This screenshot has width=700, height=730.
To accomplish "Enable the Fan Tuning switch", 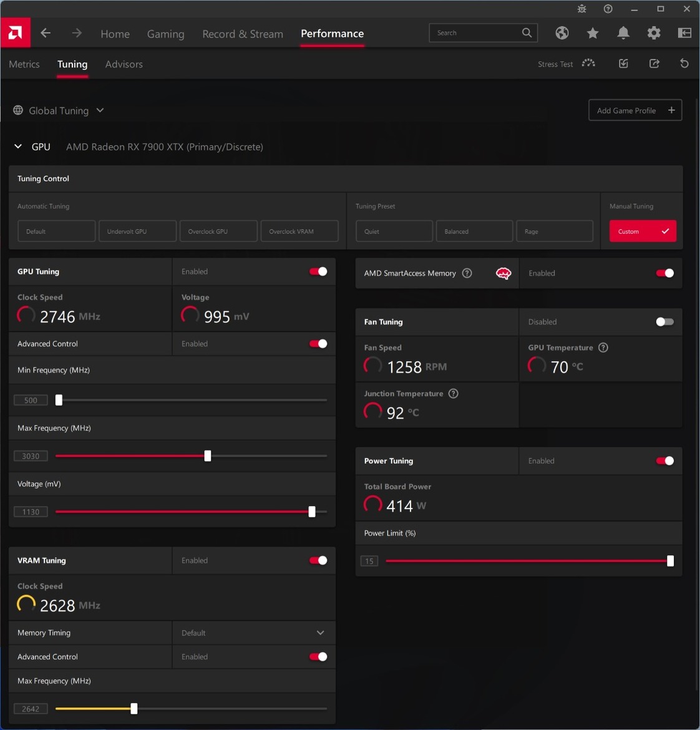I will [664, 322].
